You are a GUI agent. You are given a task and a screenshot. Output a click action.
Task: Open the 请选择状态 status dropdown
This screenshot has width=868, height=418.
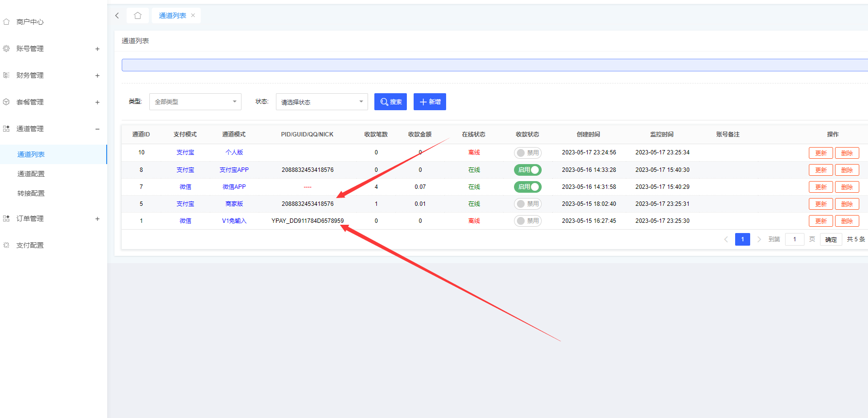point(321,102)
